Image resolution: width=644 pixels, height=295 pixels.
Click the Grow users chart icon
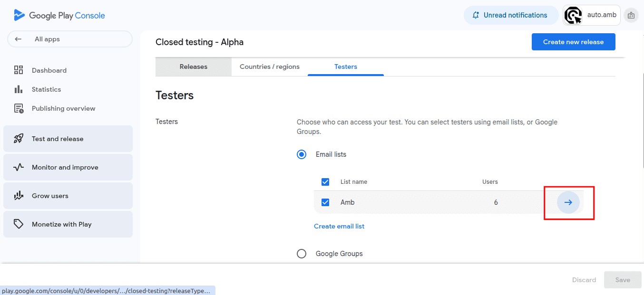[19, 196]
